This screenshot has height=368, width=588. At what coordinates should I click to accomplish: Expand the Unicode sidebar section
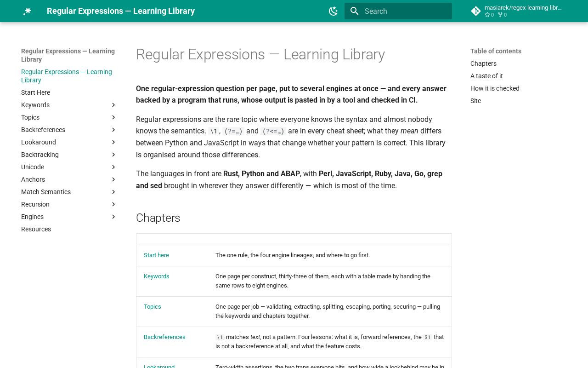coord(113,167)
